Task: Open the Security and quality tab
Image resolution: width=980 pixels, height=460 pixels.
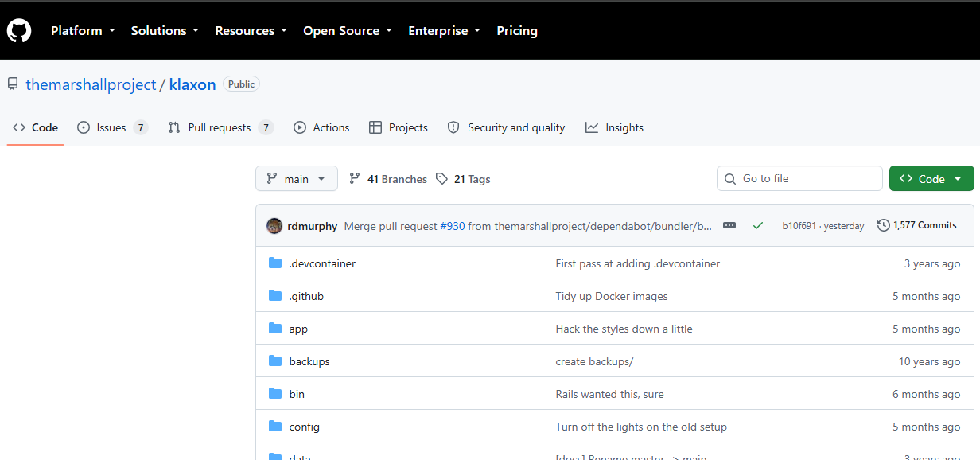Action: click(506, 127)
